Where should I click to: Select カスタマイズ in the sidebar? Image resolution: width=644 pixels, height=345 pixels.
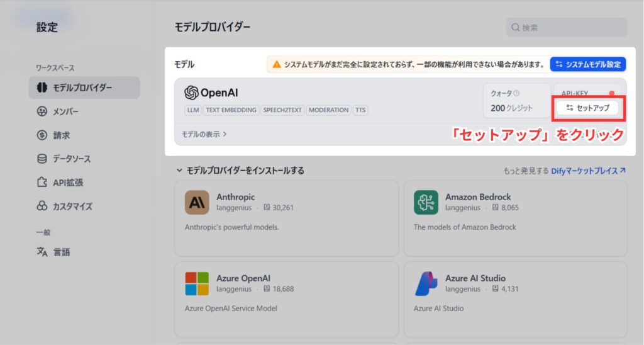(65, 206)
